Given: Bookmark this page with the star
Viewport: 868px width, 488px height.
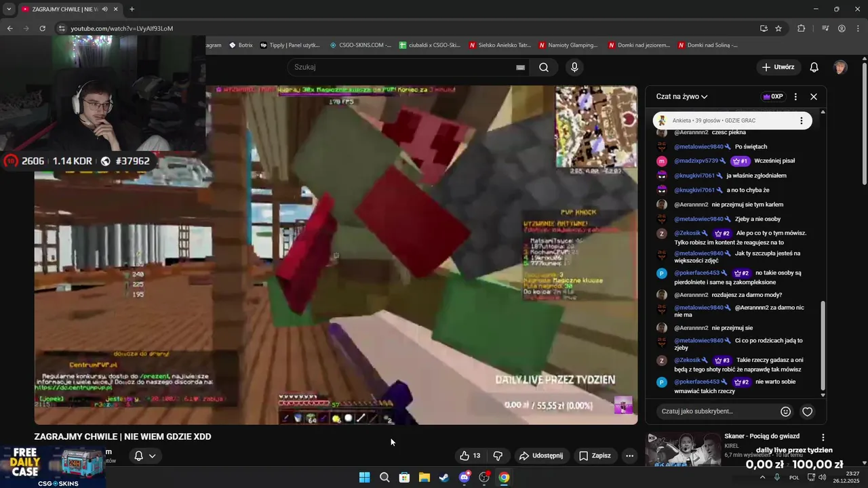Looking at the screenshot, I should (x=778, y=28).
